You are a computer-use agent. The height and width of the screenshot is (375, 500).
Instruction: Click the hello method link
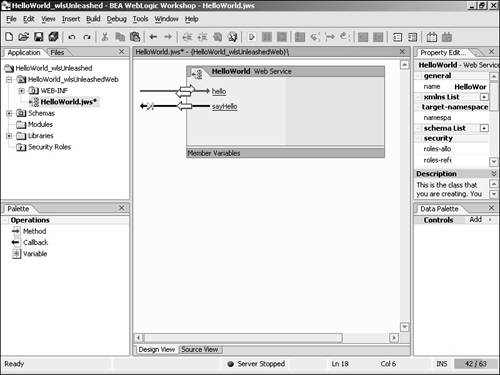pos(219,91)
